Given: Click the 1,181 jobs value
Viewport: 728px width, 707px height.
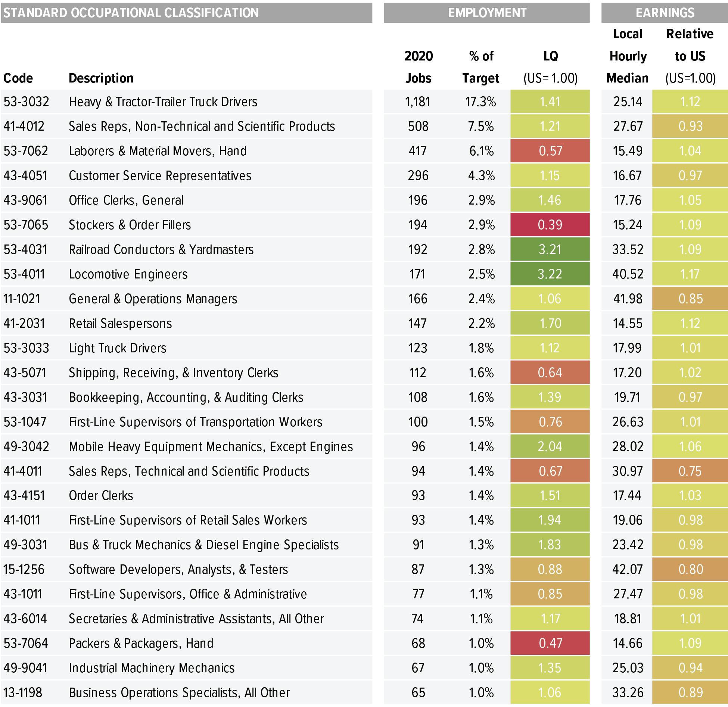Looking at the screenshot, I should (418, 102).
